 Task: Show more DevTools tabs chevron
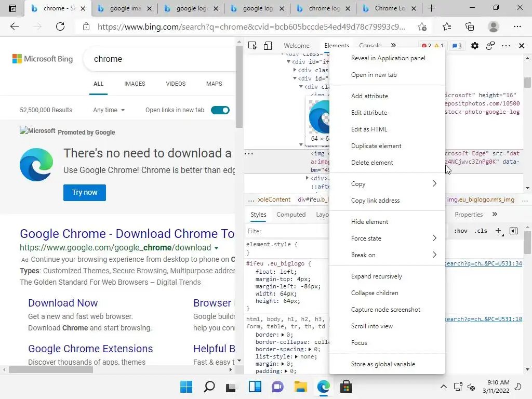[x=393, y=45]
